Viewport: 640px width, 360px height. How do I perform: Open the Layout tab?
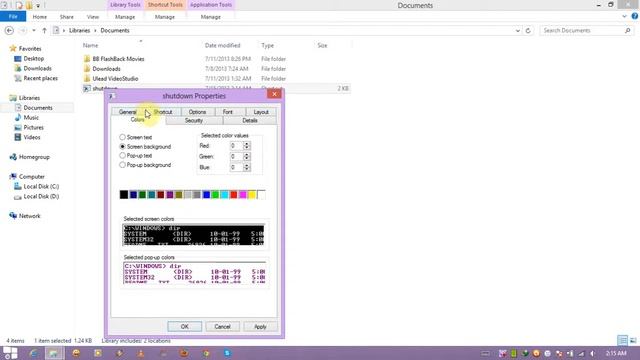(x=261, y=112)
